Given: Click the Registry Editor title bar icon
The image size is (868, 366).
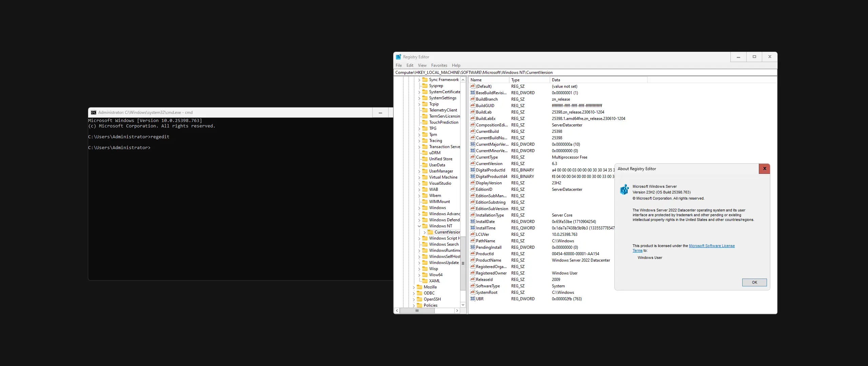Looking at the screenshot, I should click(x=398, y=57).
